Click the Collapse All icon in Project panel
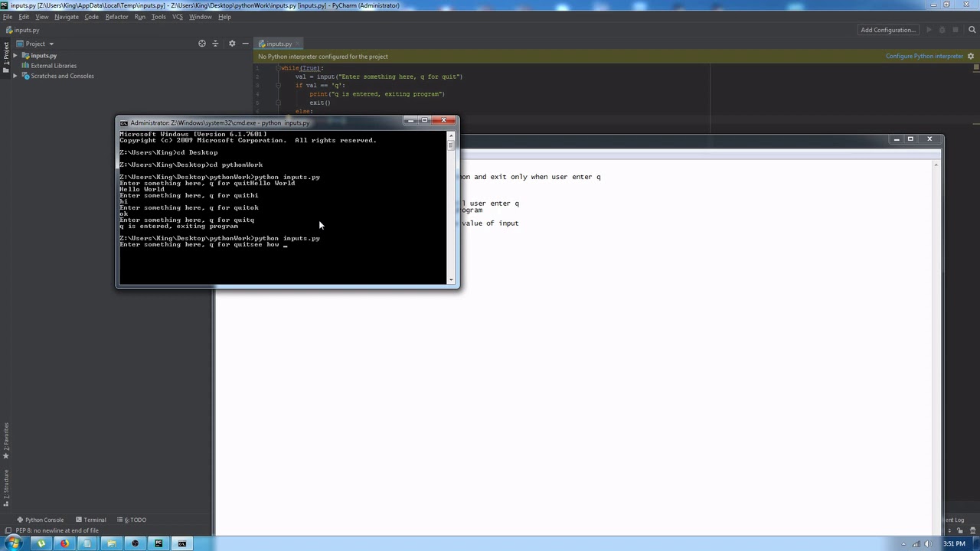This screenshot has width=980, height=551. tap(215, 44)
